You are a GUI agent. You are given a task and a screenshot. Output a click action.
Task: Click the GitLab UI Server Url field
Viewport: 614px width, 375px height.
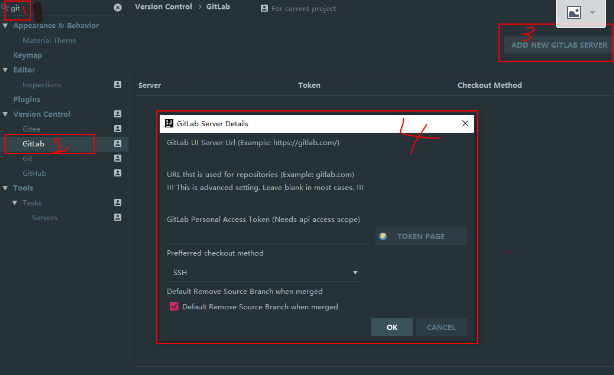click(316, 158)
